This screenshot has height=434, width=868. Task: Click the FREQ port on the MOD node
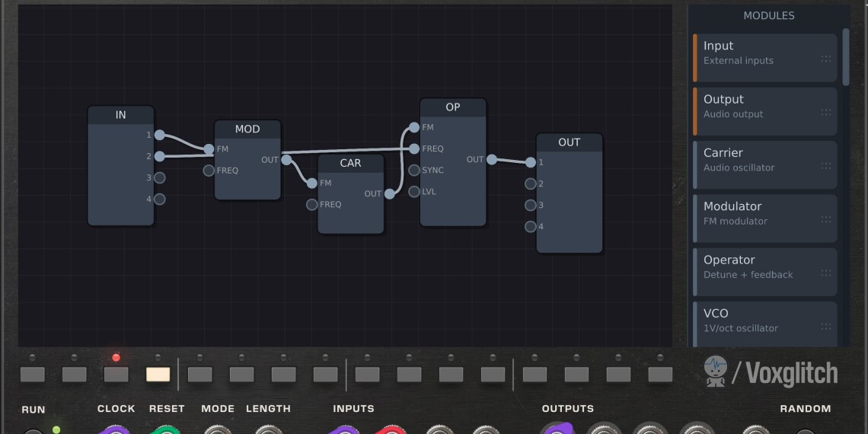point(209,171)
